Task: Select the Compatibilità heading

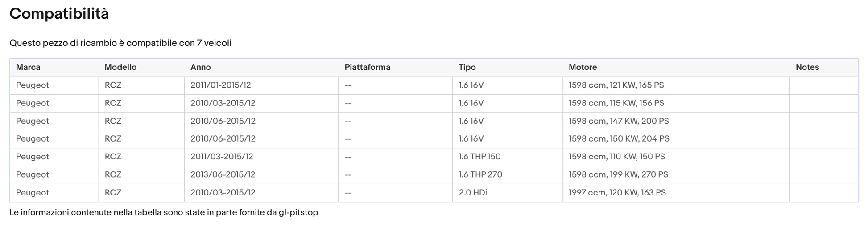Action: coord(59,14)
